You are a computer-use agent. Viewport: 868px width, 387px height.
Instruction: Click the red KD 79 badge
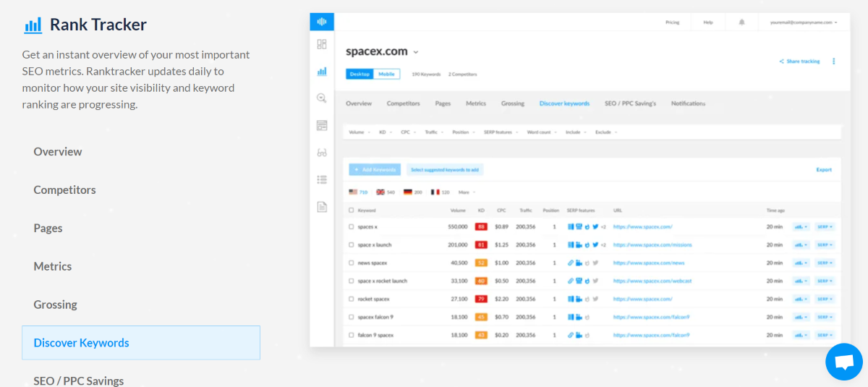481,299
